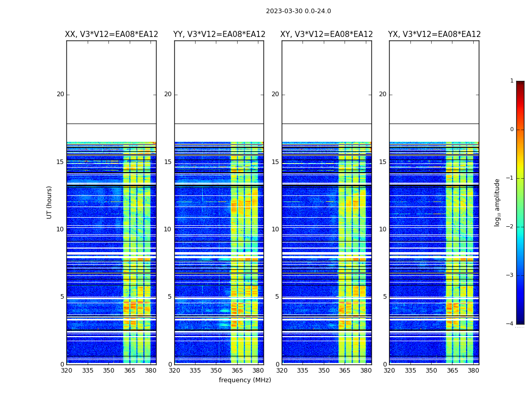532x405 pixels.
Task: Click the 10 hour tick left of XX panel
Action: (x=60, y=229)
